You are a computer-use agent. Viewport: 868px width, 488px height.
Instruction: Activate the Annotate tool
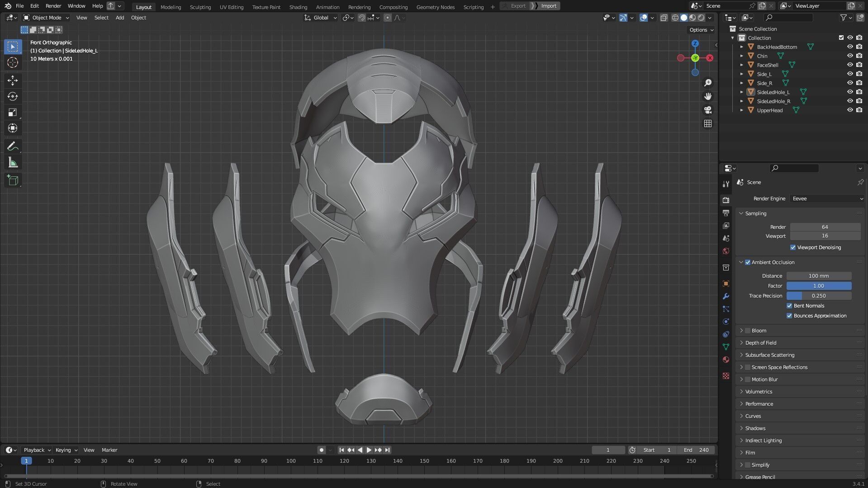(x=13, y=146)
